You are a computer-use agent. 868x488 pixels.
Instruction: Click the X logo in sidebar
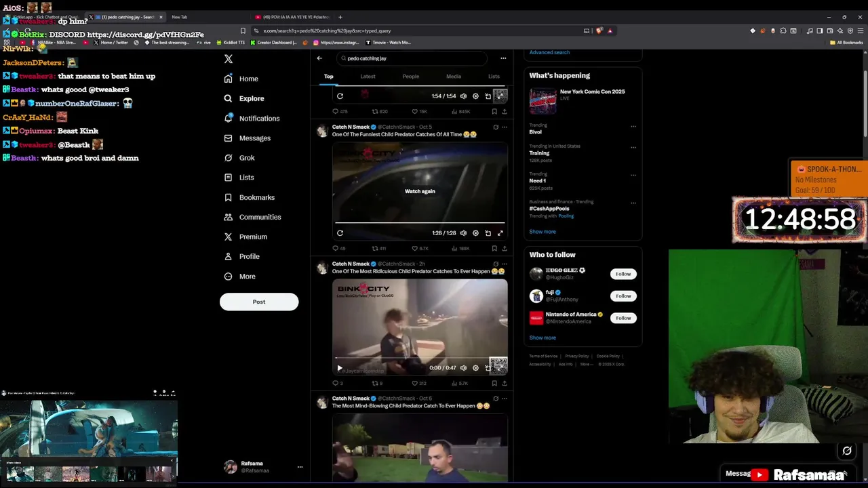pos(229,59)
